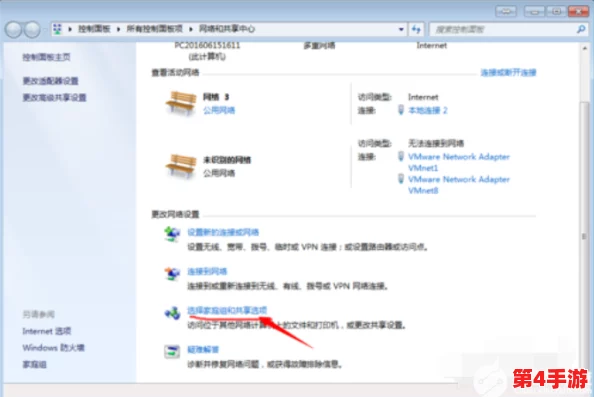
Task: Click the Internet label in the network map
Action: (431, 45)
